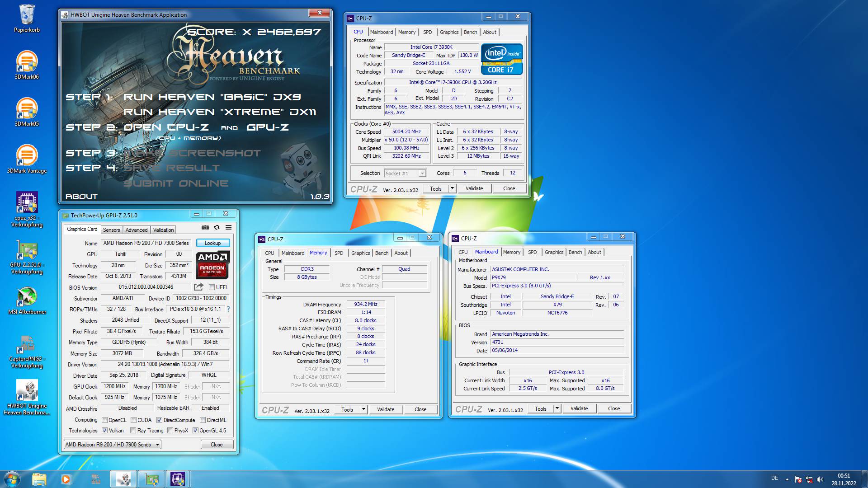
Task: Expand Tools dropdown arrow in CPU-Z Mainboard window
Action: point(557,408)
